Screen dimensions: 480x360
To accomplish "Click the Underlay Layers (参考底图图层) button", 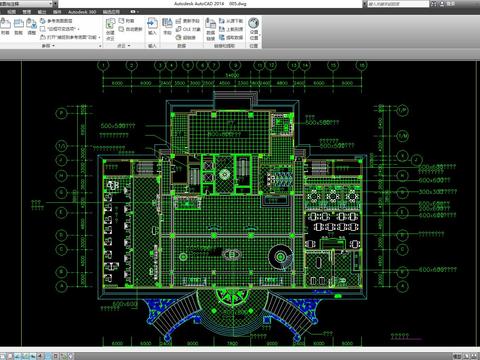I will click(x=56, y=21).
